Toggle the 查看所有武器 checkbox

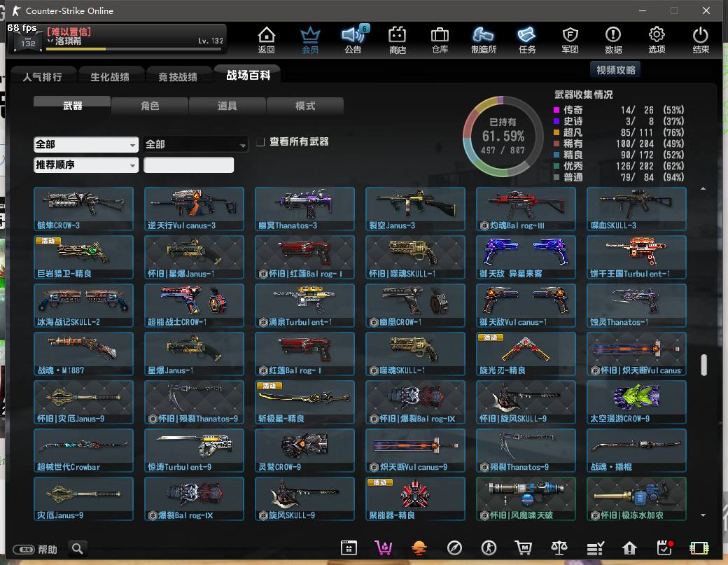(261, 141)
